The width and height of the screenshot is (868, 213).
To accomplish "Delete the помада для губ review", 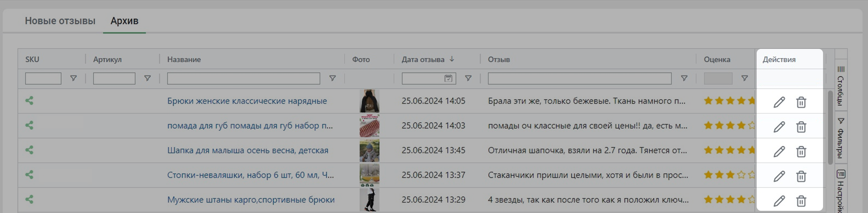I will click(x=801, y=127).
